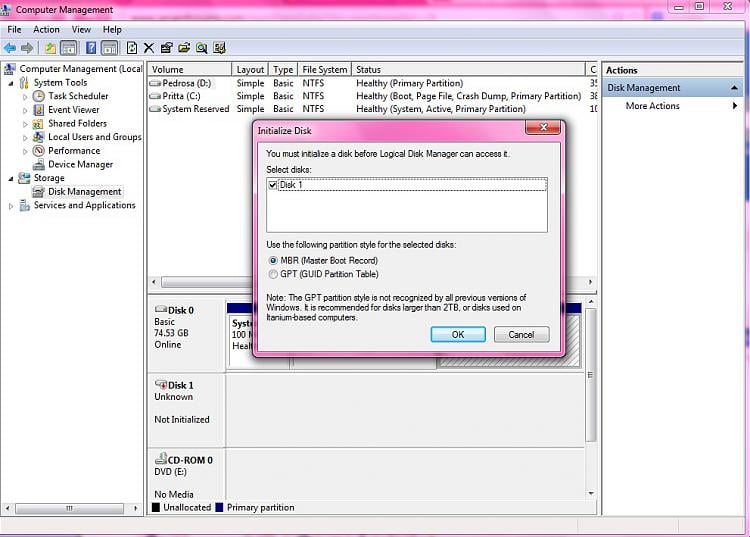Sort by the Layout column header

(x=250, y=69)
